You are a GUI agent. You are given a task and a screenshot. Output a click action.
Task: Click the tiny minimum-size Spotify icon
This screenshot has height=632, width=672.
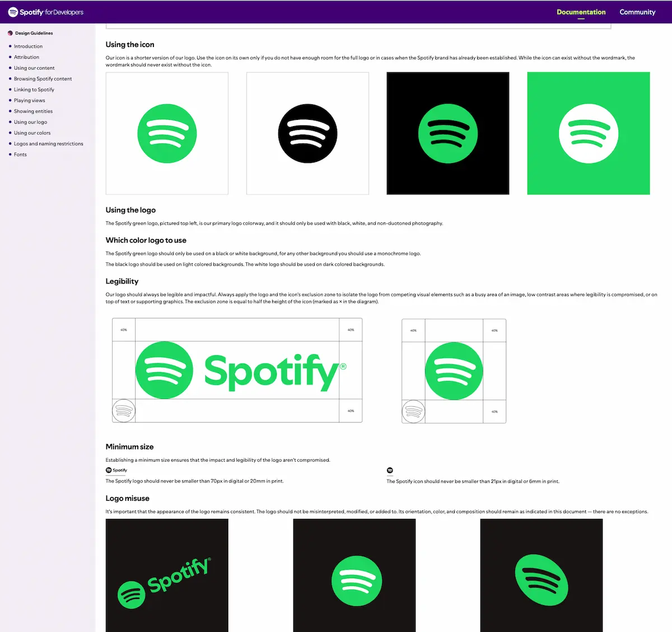click(x=390, y=470)
